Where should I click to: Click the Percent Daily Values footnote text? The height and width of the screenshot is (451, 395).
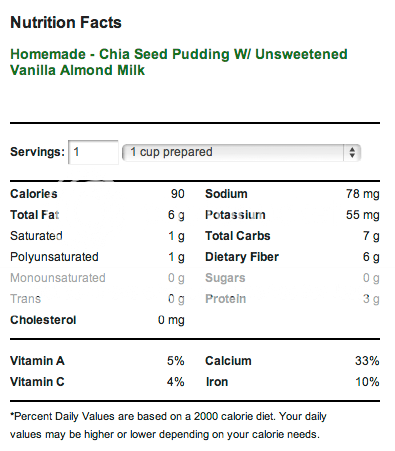coord(168,425)
